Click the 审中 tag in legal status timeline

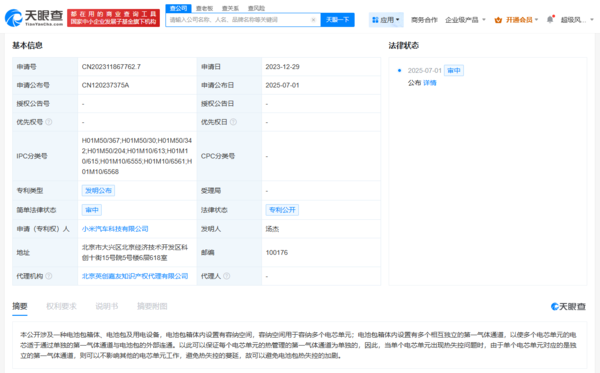454,70
